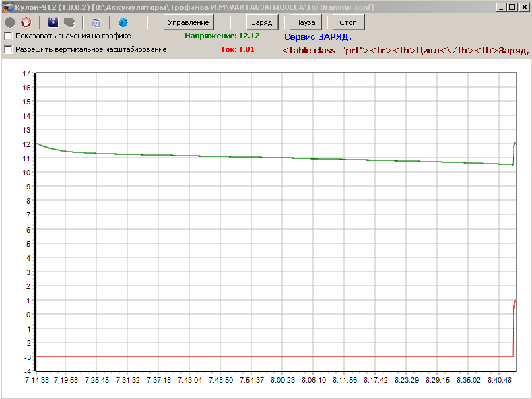The width and height of the screenshot is (532, 399).
Task: Click the recycle bin toolbar icon
Action: coord(96,22)
